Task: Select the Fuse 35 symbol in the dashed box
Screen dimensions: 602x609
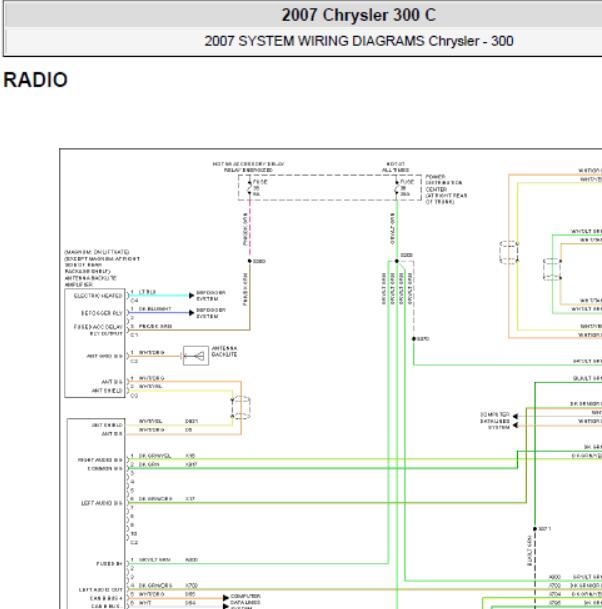Action: click(x=250, y=188)
